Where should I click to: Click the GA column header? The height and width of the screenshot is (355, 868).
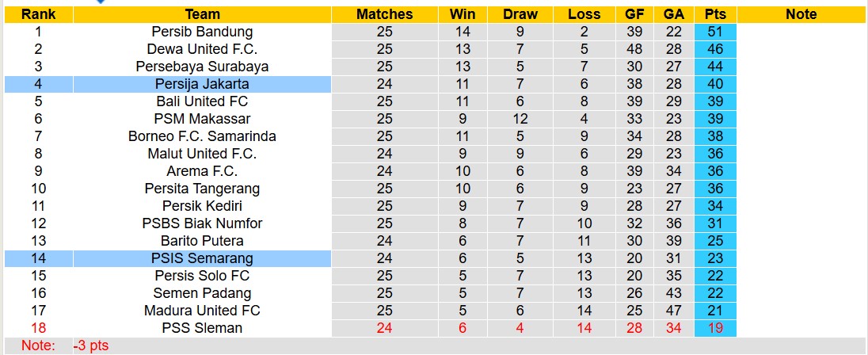click(x=674, y=14)
